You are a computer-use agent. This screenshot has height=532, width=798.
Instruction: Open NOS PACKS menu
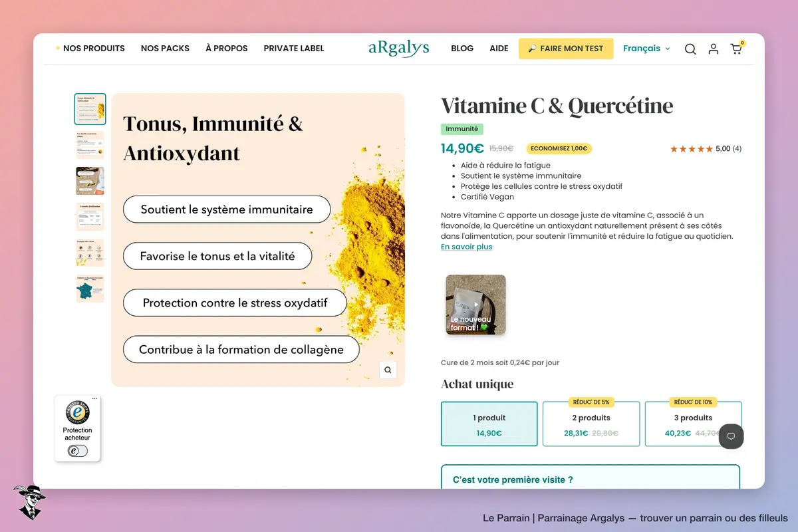point(165,49)
